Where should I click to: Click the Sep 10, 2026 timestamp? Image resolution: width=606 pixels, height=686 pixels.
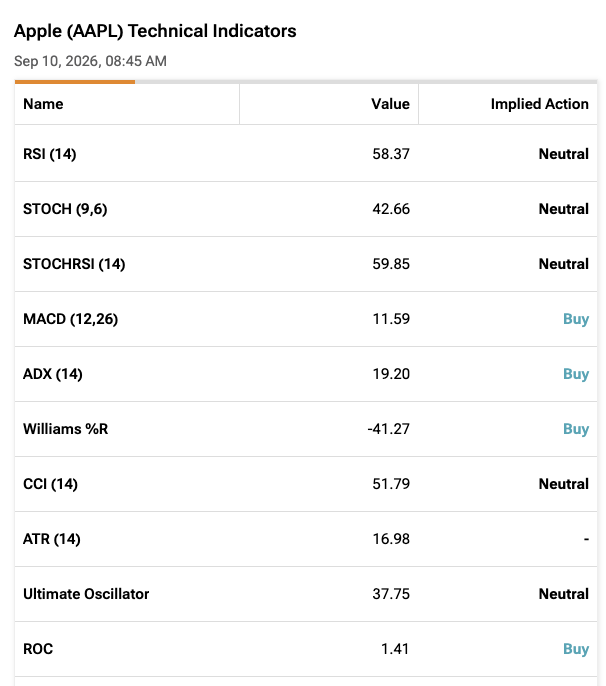pos(90,61)
